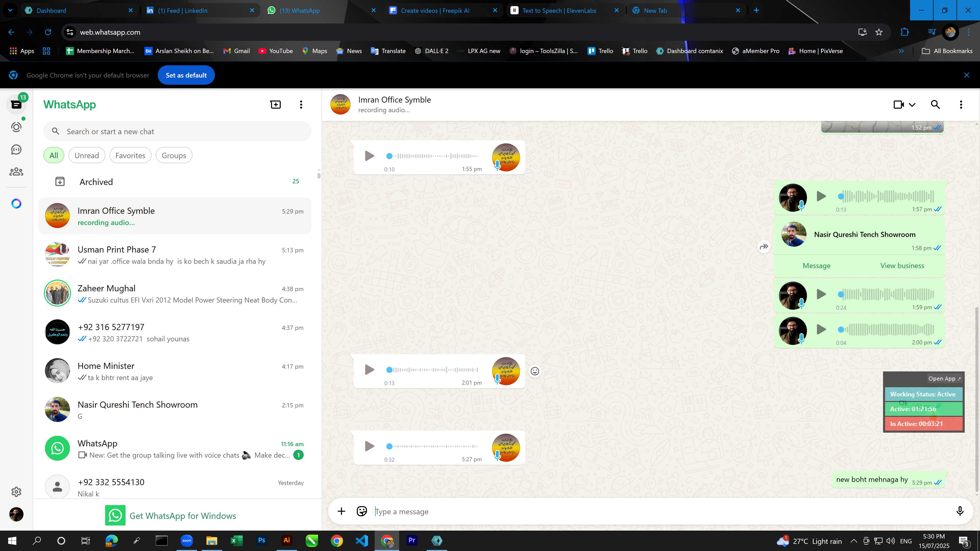Play the 0:32 voice message from 5:27 pm
Viewport: 980px width, 551px height.
369,446
